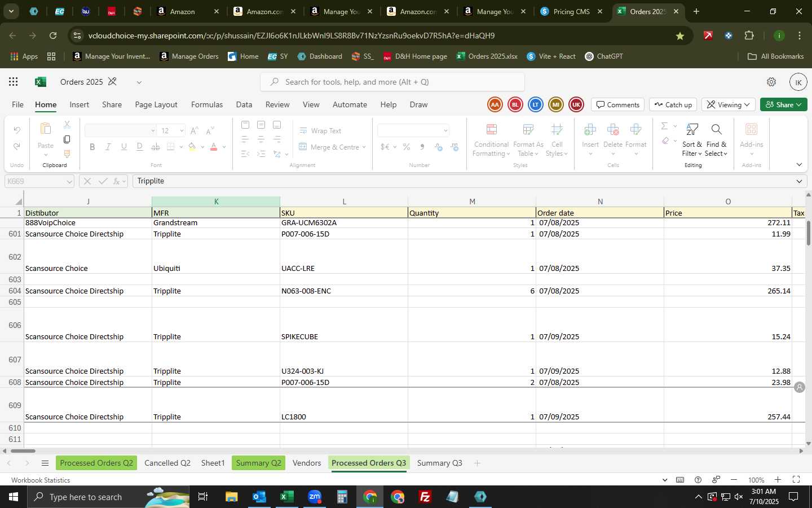Screen dimensions: 812x508
Task: Open the Chrome extensions puzzle icon
Action: (x=749, y=36)
